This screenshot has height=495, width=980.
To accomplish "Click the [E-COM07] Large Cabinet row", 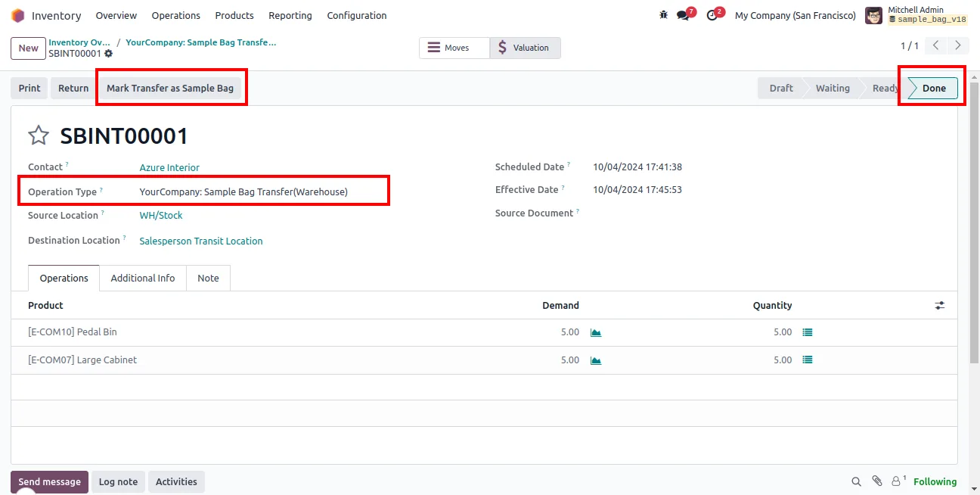I will click(x=484, y=360).
